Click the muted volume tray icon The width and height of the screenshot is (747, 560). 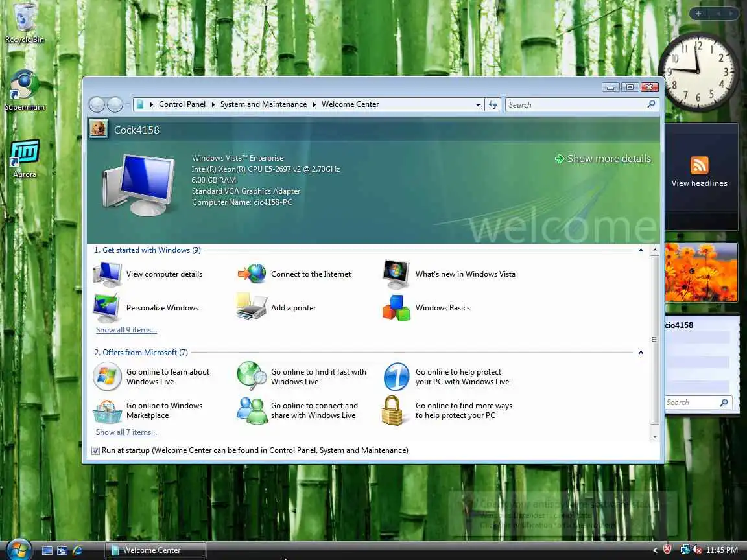(x=697, y=550)
